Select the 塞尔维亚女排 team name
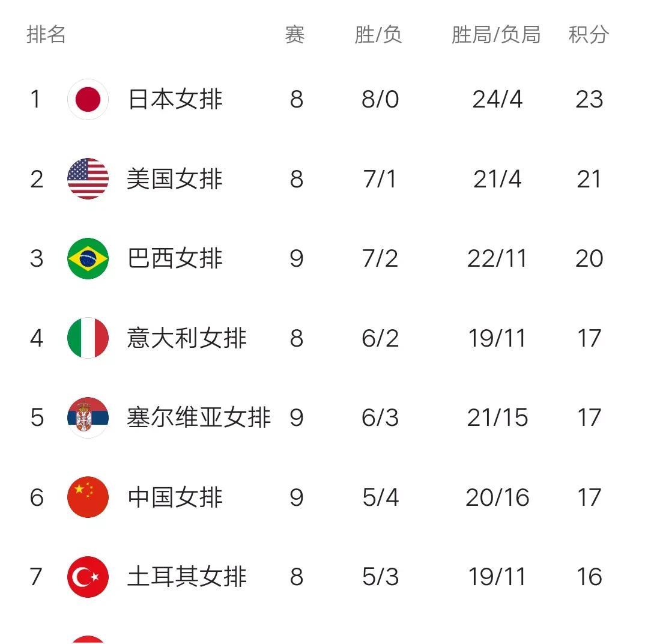This screenshot has height=644, width=648. 199,418
